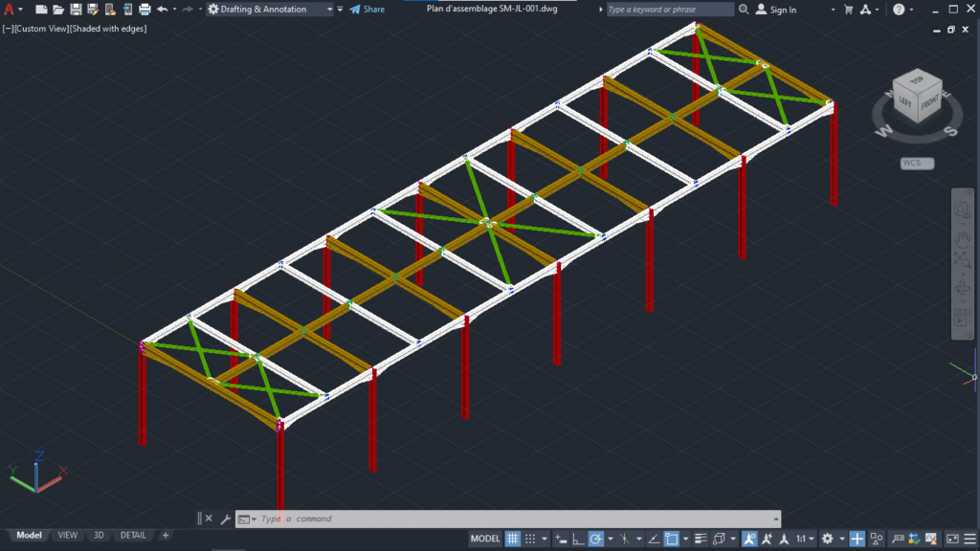Viewport: 980px width, 551px height.
Task: Toggle drawing grid display
Action: click(513, 539)
